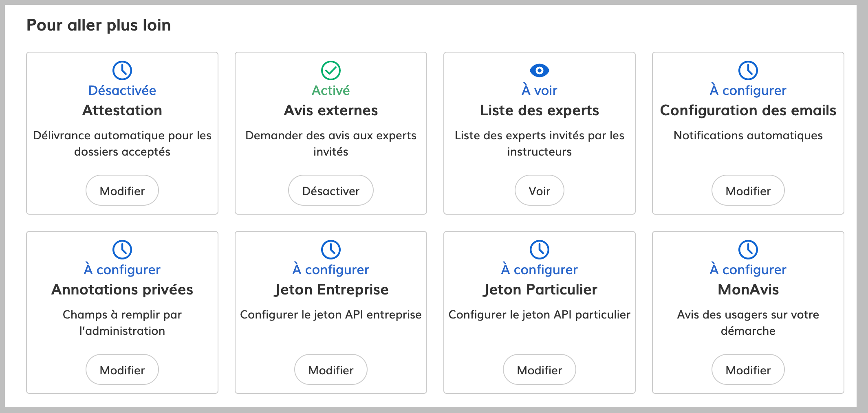Click the clock icon on the Attestation card
The width and height of the screenshot is (868, 413).
[x=122, y=70]
